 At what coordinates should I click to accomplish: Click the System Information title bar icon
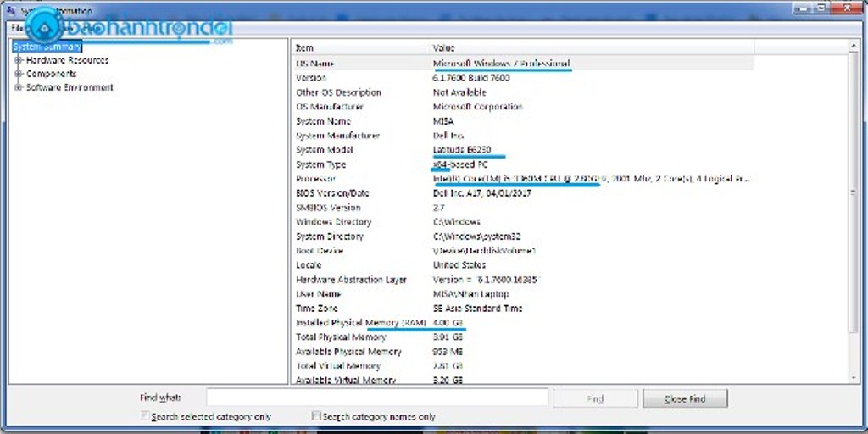(x=10, y=10)
